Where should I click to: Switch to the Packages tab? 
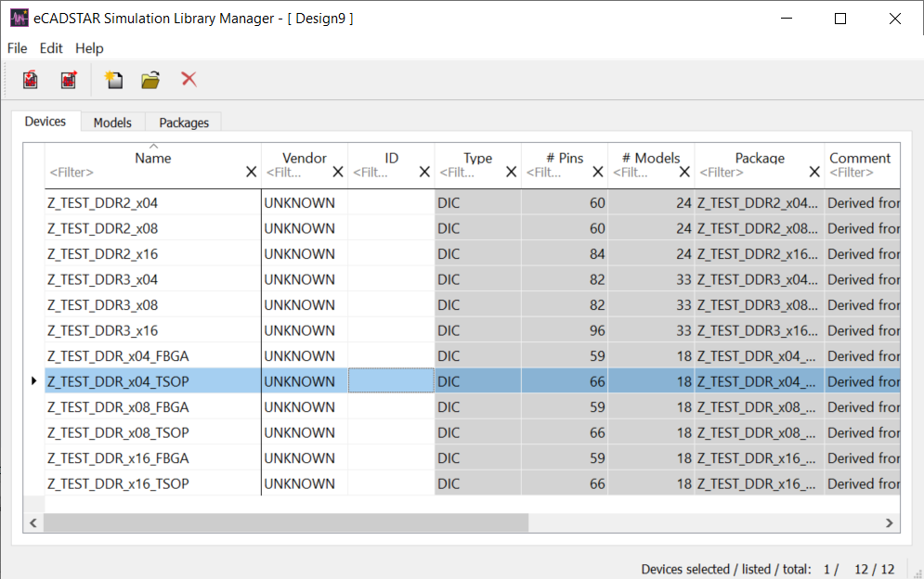point(184,122)
